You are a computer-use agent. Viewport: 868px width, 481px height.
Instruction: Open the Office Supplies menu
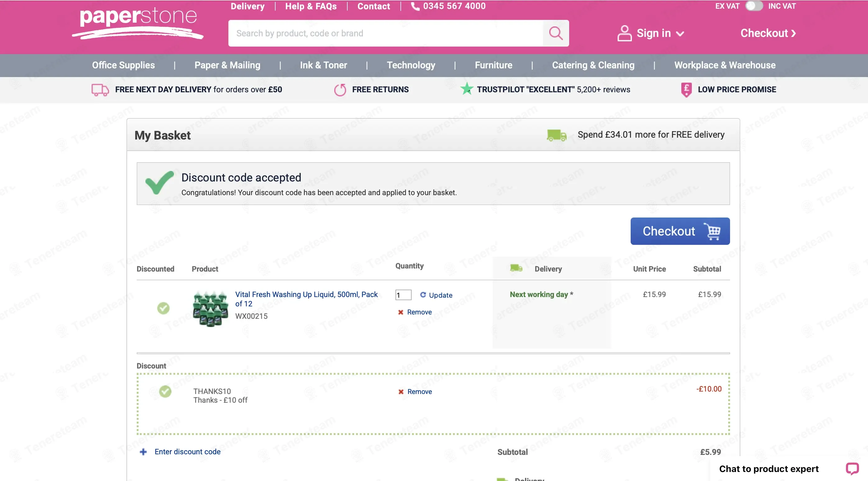[x=123, y=65]
